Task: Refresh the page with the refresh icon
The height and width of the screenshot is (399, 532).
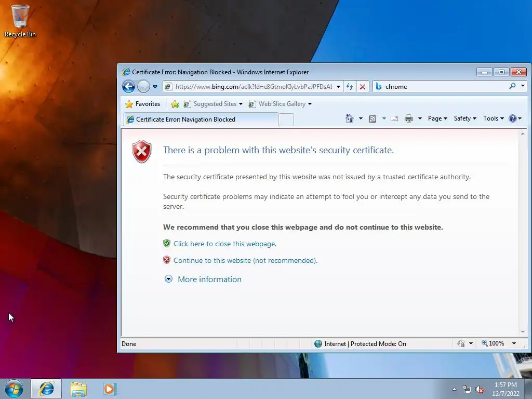Action: 350,87
